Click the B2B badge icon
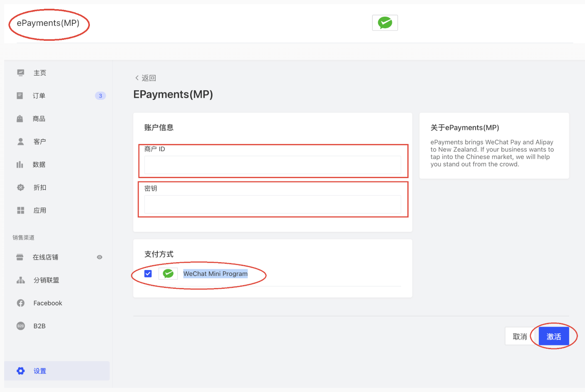 [x=20, y=326]
